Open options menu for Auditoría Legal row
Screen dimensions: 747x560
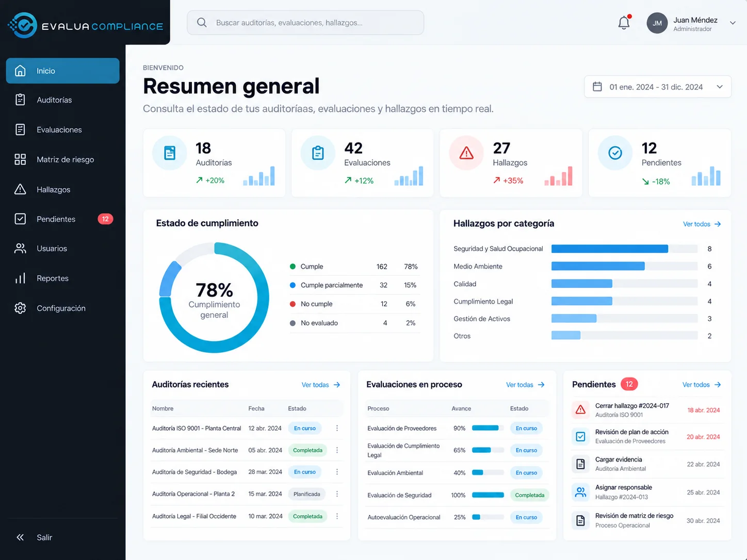[337, 516]
